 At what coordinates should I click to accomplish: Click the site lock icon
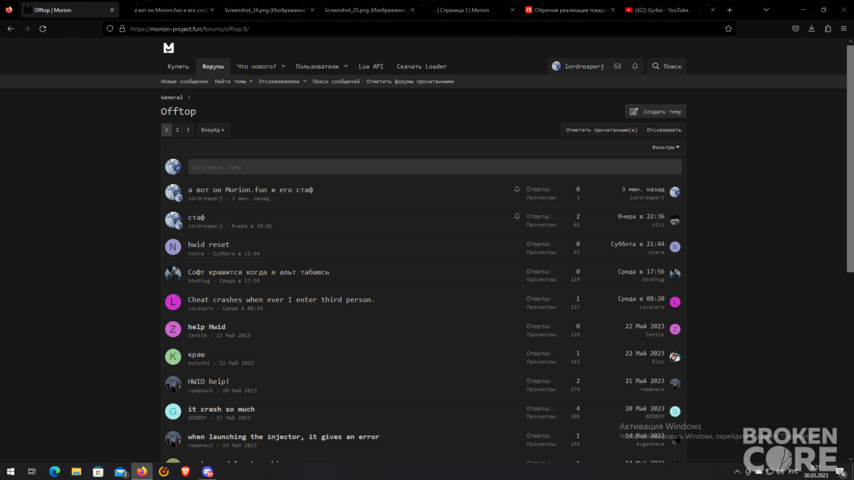(x=122, y=29)
